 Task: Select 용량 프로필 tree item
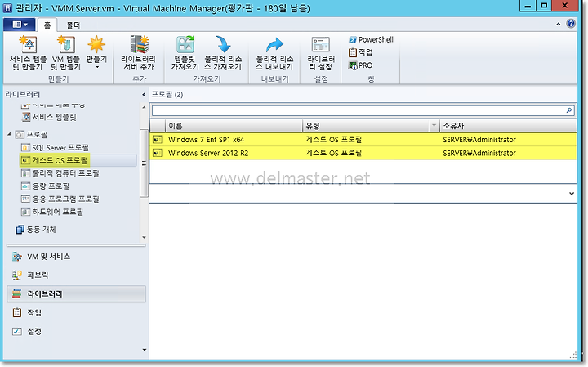pos(46,186)
